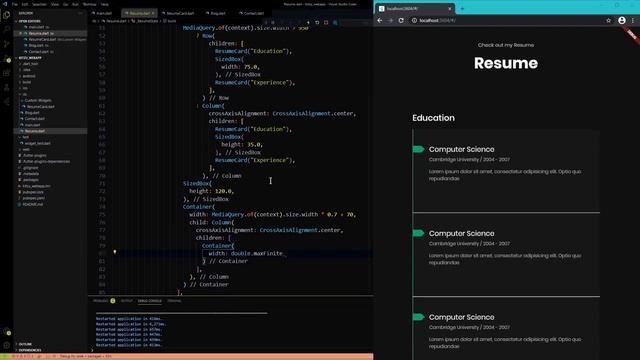Collapse the project root folder section
This screenshot has width=640, height=360.
30,58
